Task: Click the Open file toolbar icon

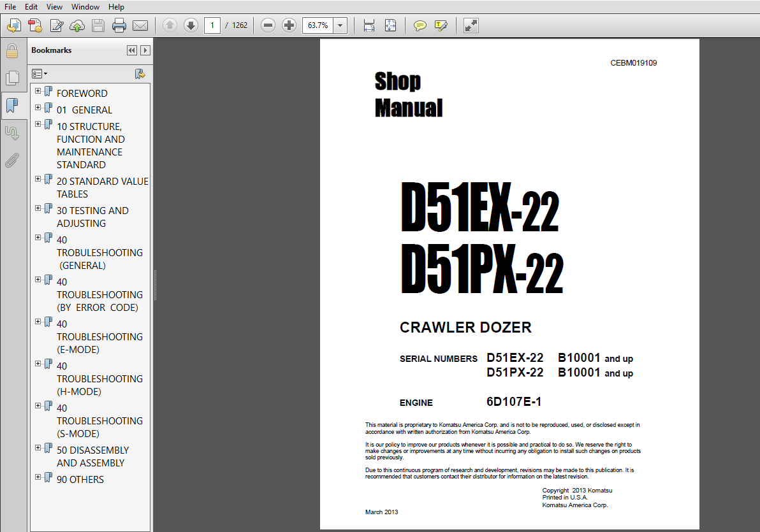Action: [x=14, y=25]
